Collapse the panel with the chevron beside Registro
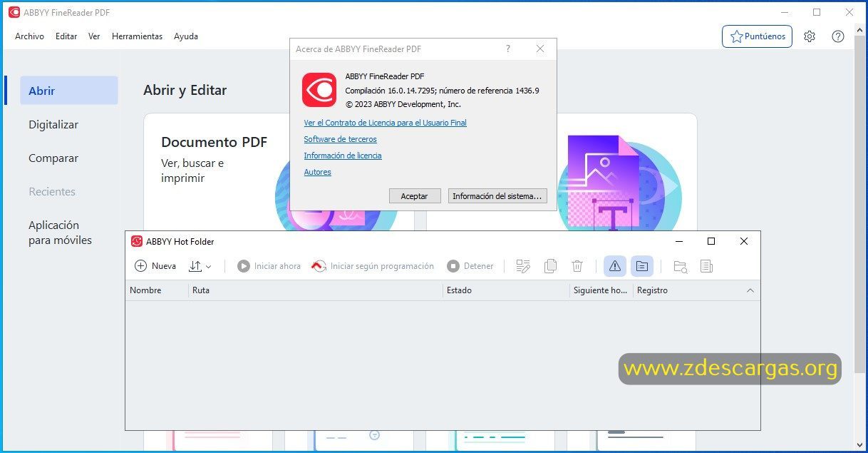The height and width of the screenshot is (453, 868). tap(750, 290)
